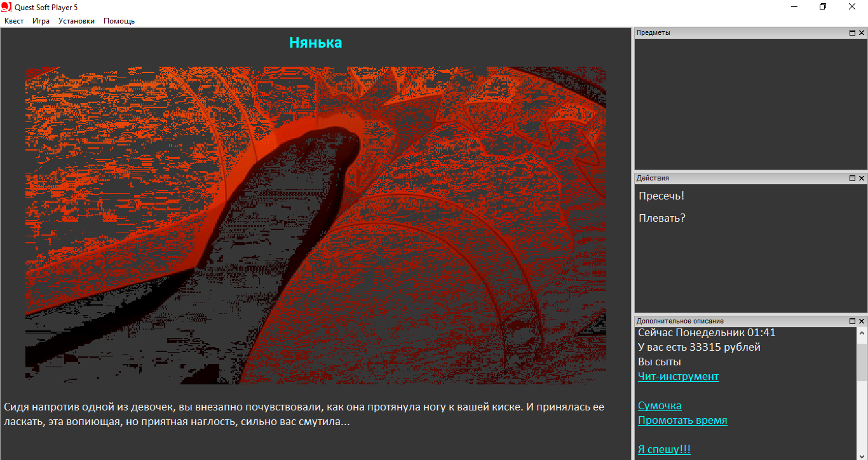Choose the action Плевать?

(661, 219)
